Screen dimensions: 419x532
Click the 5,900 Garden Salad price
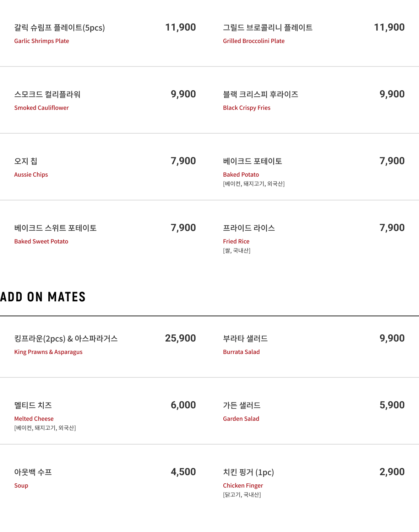[392, 405]
